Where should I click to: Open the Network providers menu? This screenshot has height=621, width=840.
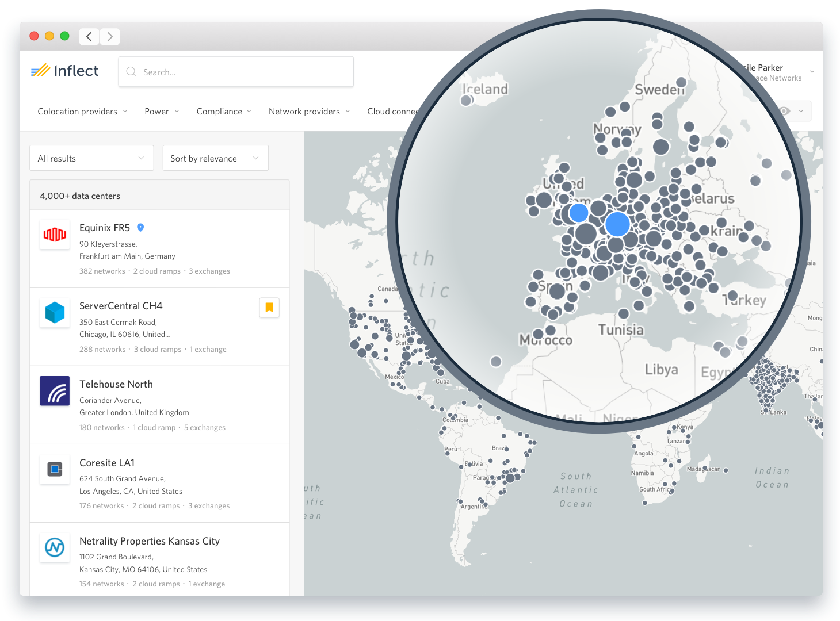pos(309,112)
